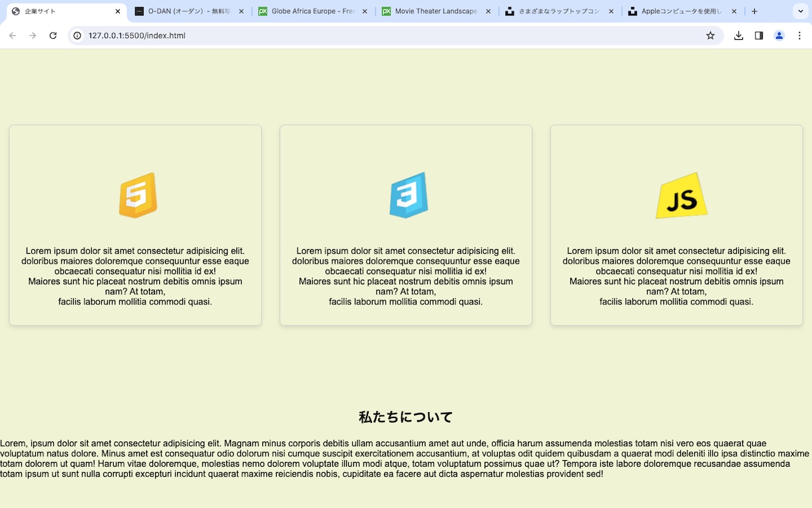Close the Globe Africa Europe tab
The height and width of the screenshot is (508, 812).
[x=365, y=11]
